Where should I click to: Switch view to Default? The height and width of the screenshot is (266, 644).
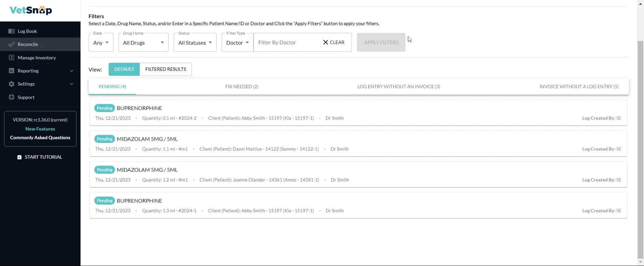coord(124,69)
